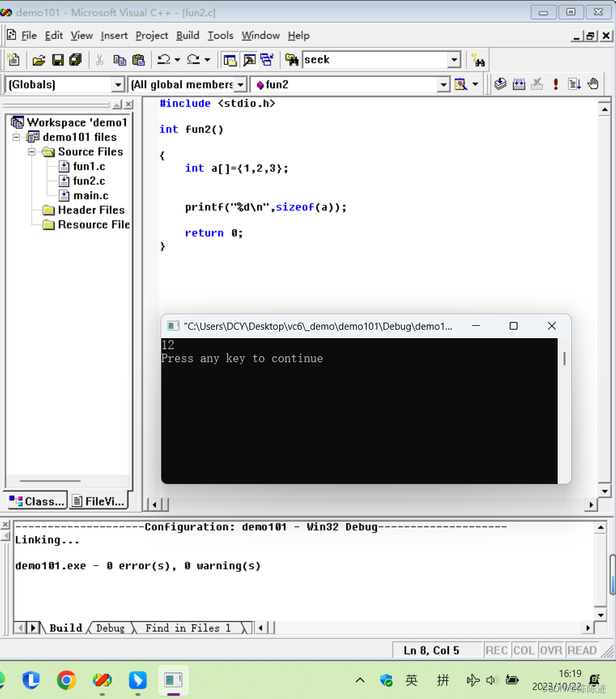The width and height of the screenshot is (616, 699).
Task: Click the Search help binoculars icon
Action: [478, 60]
